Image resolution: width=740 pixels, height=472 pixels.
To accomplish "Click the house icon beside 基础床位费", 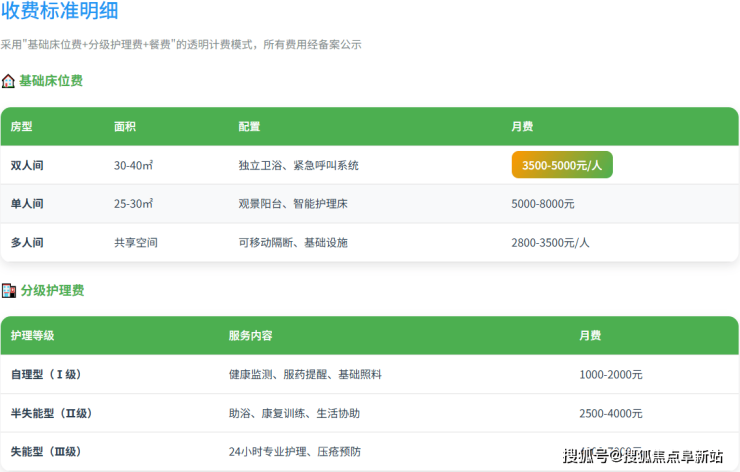I will (8, 81).
